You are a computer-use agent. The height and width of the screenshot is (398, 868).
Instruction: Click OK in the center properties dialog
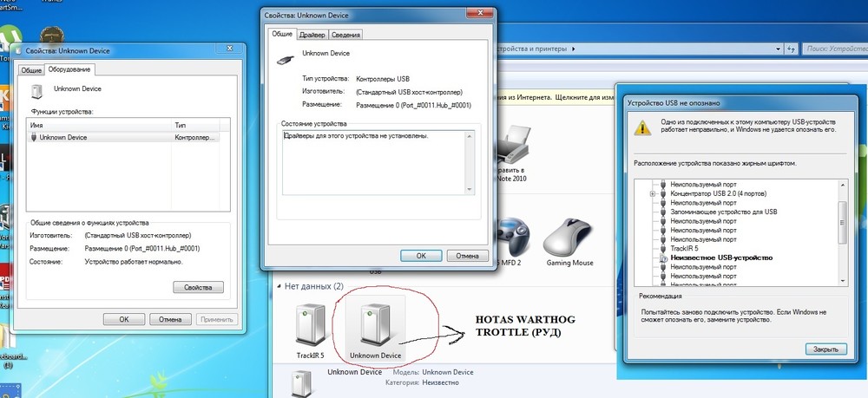pyautogui.click(x=421, y=256)
